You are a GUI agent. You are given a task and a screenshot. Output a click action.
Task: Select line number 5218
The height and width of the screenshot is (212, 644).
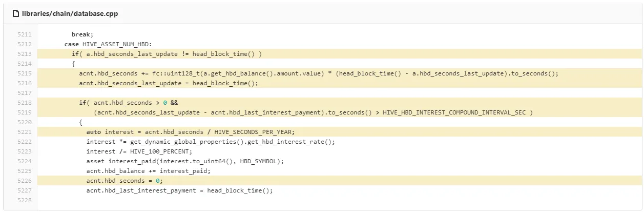tap(24, 103)
